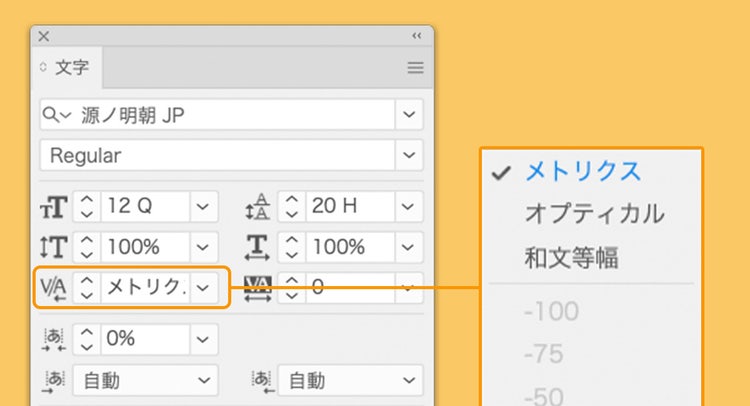Click the vertical scale stepper arrows
The image size is (750, 406).
tap(87, 247)
